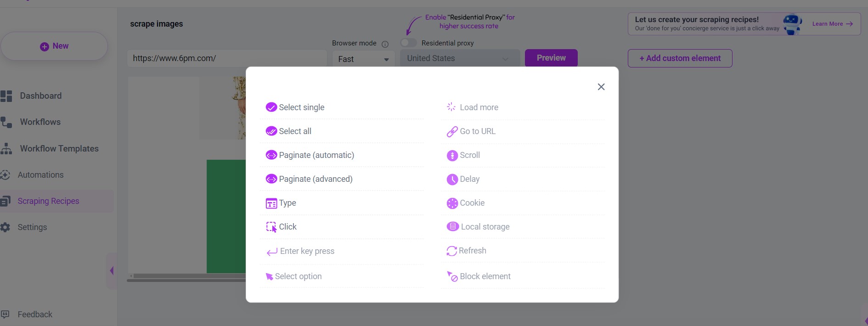The width and height of the screenshot is (868, 326).
Task: Open the Fast browser mode dropdown
Action: pos(363,59)
